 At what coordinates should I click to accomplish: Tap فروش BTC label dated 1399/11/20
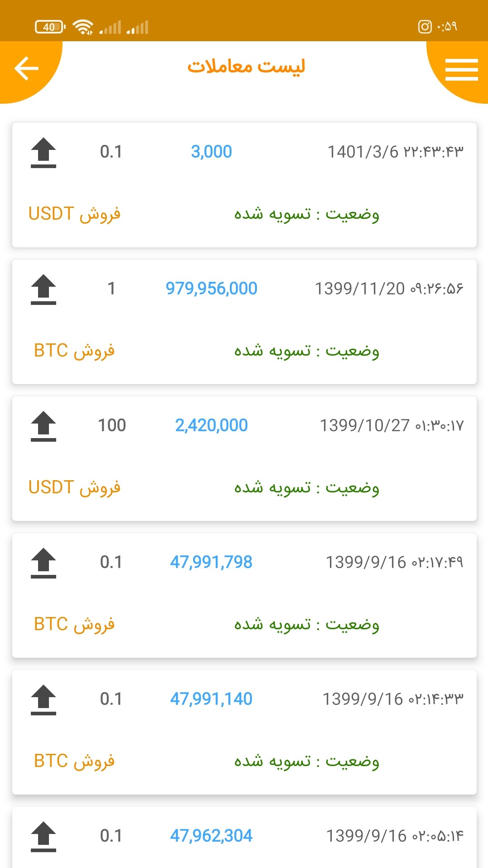[74, 351]
